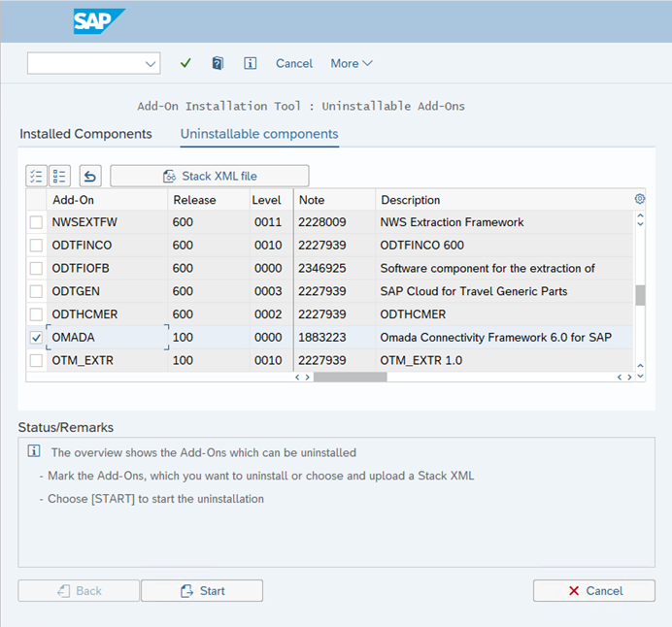
Task: Tick the OTM_EXTR checkbox
Action: 37,361
